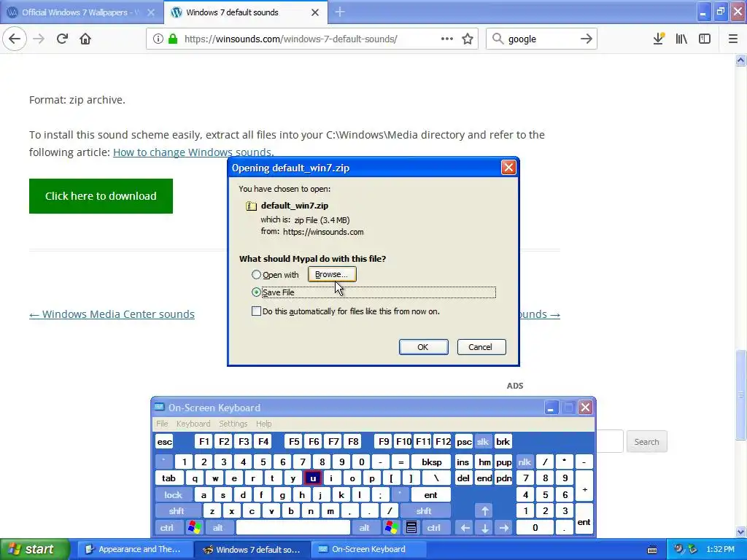Check Do this automatically for files checkbox
Screen dimensions: 747x560
[x=256, y=311]
